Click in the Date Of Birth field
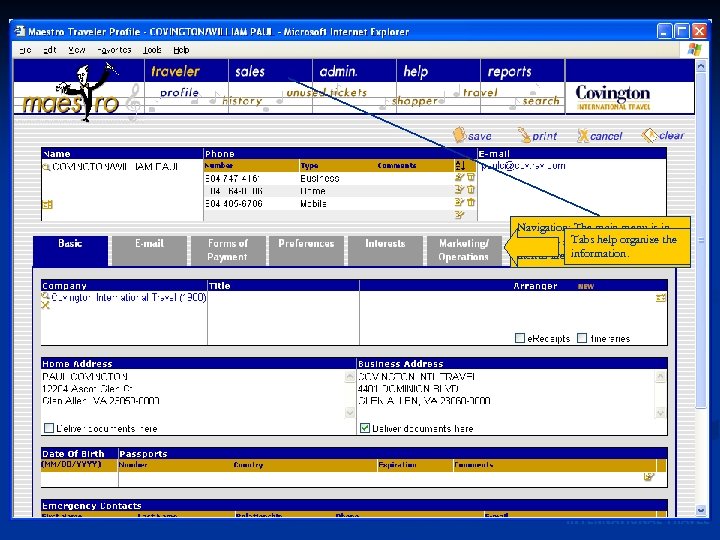 coord(79,478)
